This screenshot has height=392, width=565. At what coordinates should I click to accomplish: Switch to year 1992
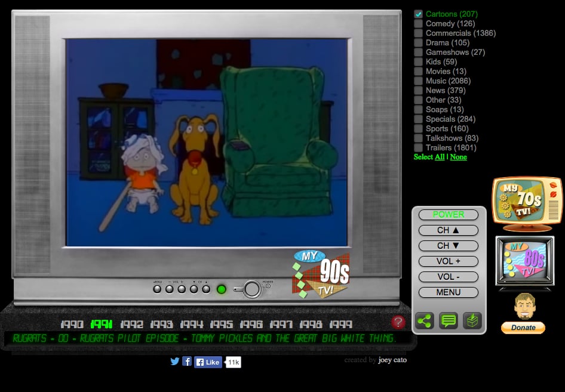[x=131, y=325]
